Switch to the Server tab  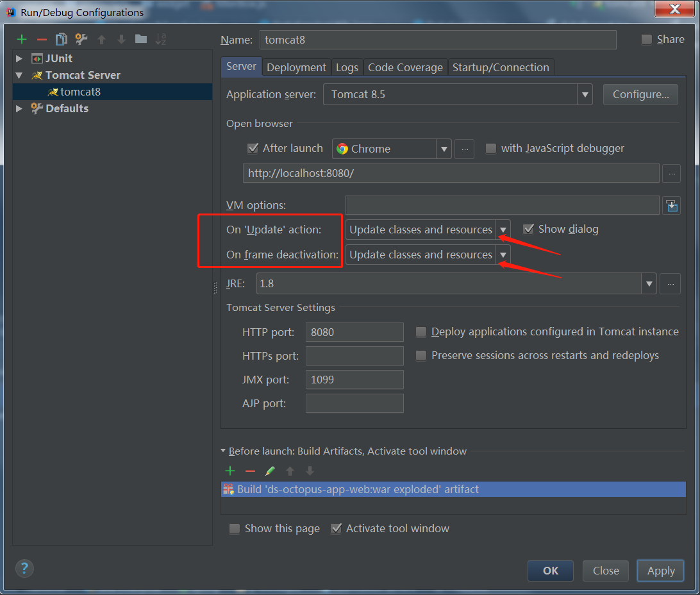pos(241,67)
